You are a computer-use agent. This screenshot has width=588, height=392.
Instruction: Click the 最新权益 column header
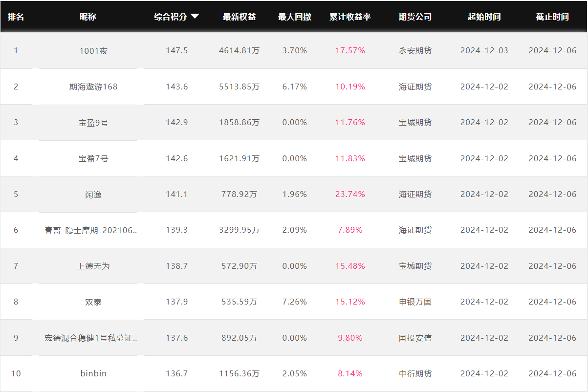(x=239, y=17)
